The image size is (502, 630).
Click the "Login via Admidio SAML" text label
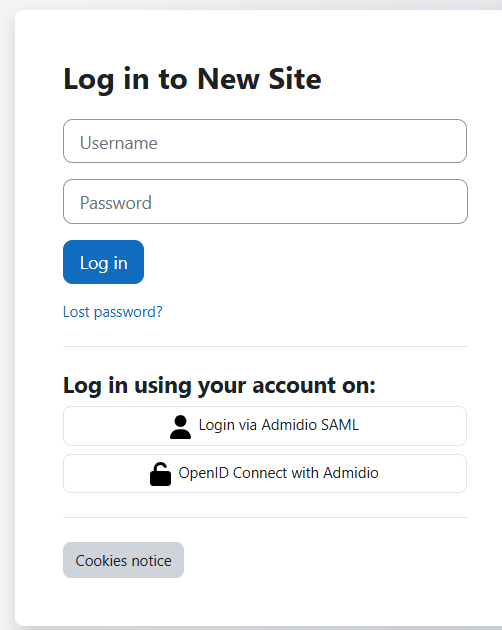pyautogui.click(x=279, y=425)
